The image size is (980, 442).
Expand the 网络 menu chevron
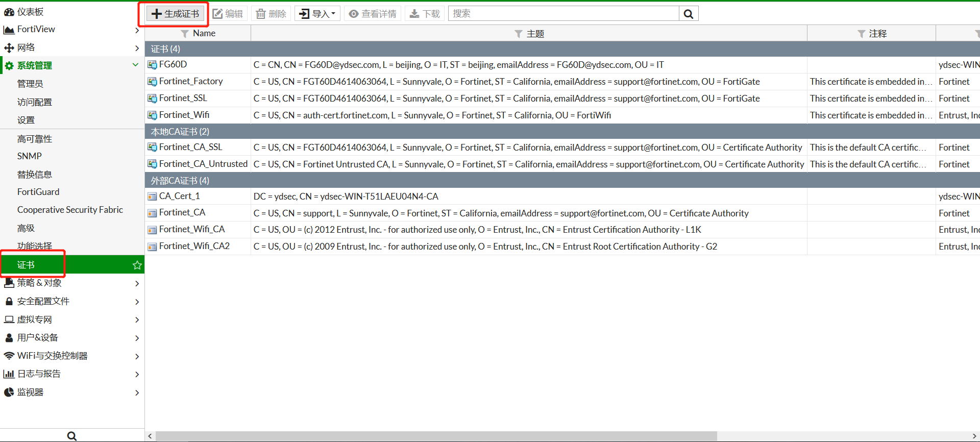[x=137, y=48]
